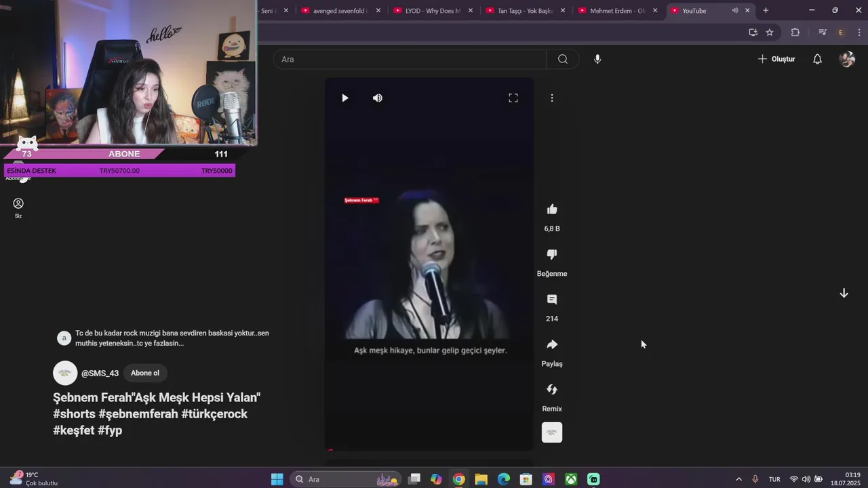
Task: Click the Shorts progress bar
Action: (429, 449)
